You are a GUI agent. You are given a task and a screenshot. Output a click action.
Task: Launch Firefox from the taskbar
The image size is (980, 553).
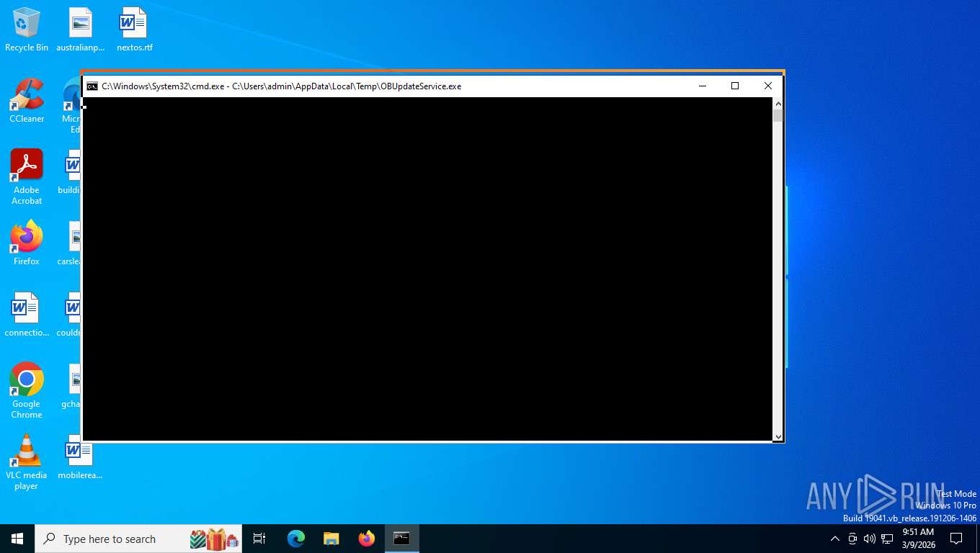click(x=366, y=539)
